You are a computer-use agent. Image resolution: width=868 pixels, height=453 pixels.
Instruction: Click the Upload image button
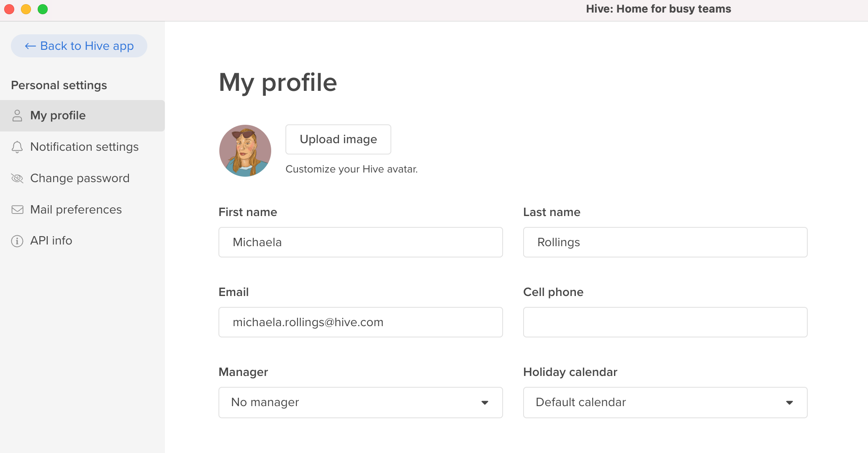338,139
